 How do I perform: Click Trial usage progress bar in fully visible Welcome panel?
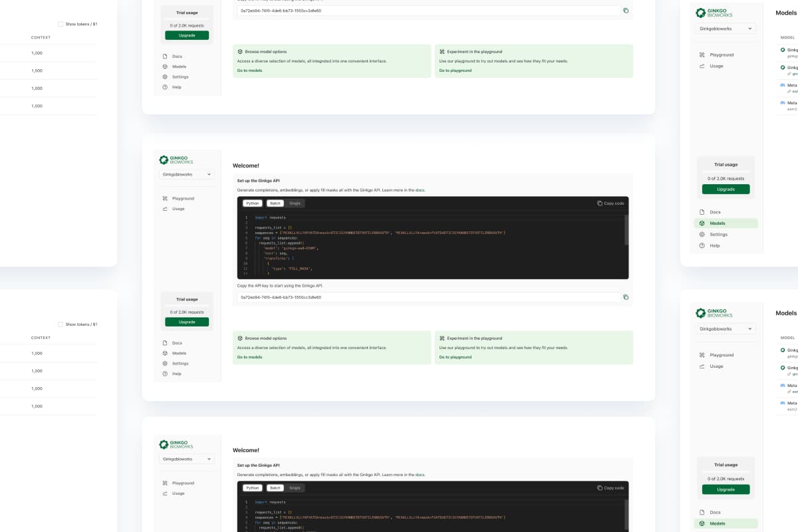[187, 306]
